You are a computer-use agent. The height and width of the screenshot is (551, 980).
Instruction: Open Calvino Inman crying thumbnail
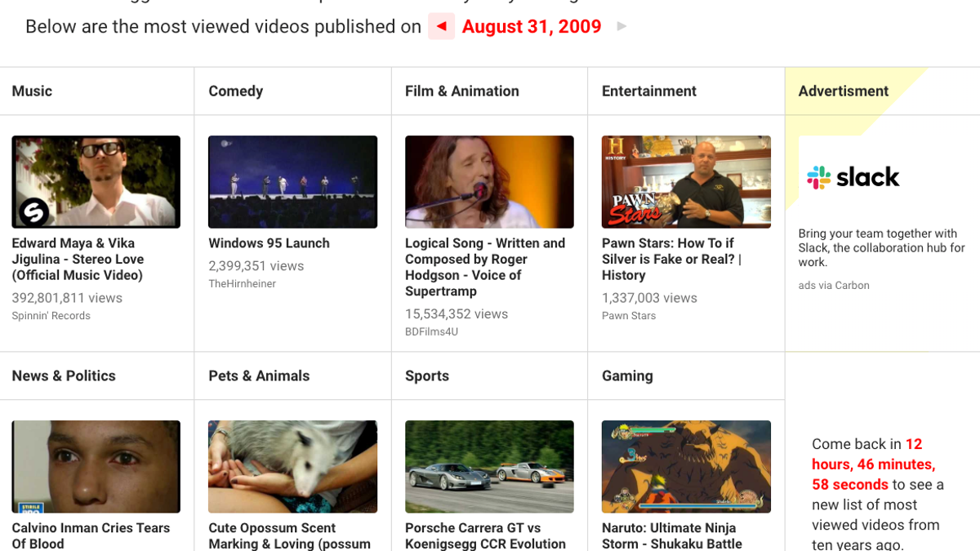[96, 466]
